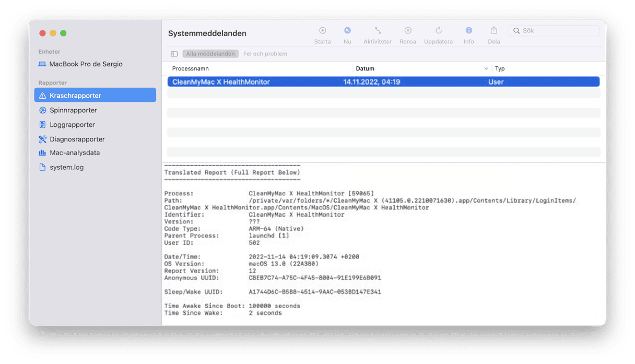This screenshot has width=635, height=364.
Task: Click the Uppdatera reload icon
Action: click(438, 31)
